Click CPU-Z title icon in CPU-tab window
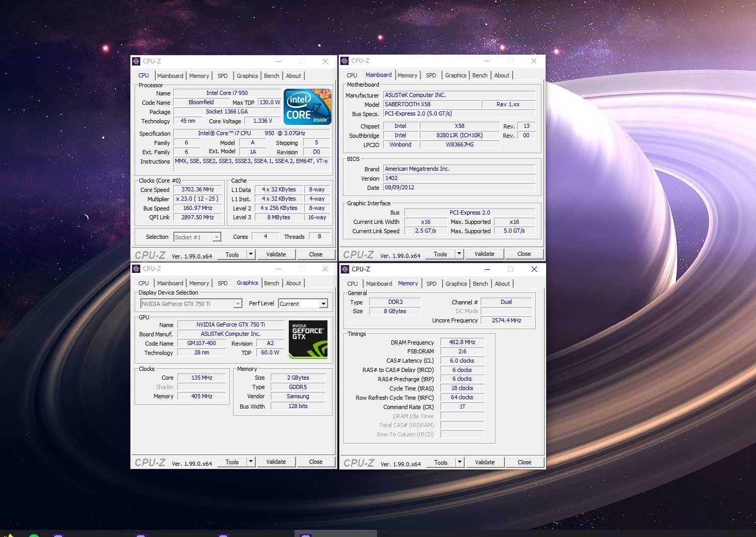This screenshot has height=537, width=756. (136, 61)
